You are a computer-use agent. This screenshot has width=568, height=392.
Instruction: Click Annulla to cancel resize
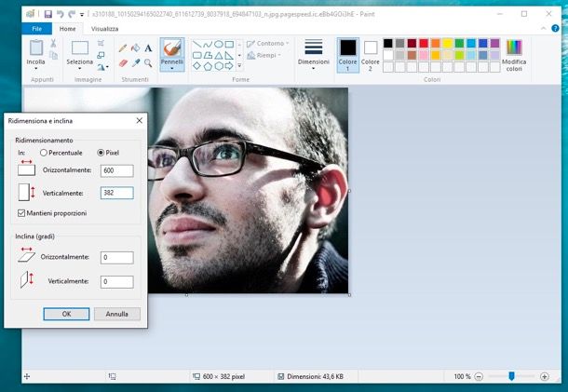[x=117, y=314]
